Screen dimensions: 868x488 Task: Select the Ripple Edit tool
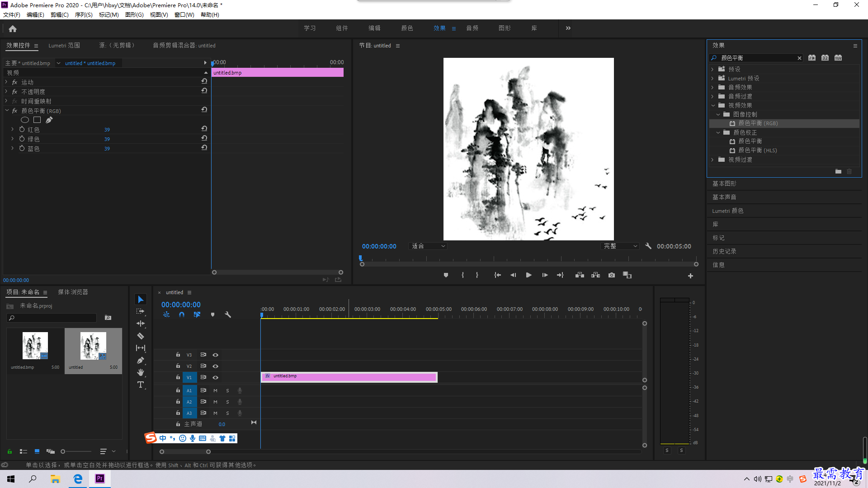click(141, 324)
